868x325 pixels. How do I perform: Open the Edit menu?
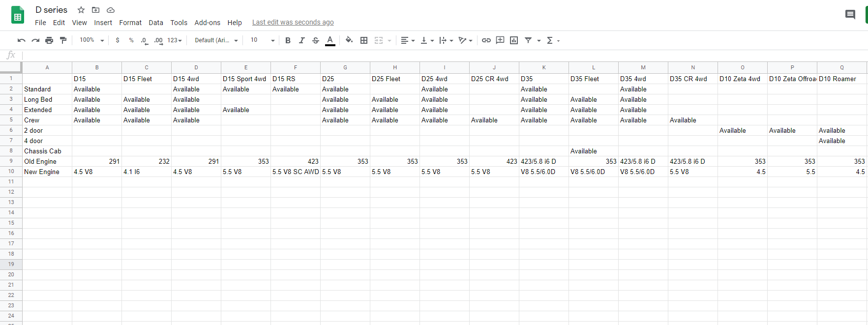click(x=59, y=23)
